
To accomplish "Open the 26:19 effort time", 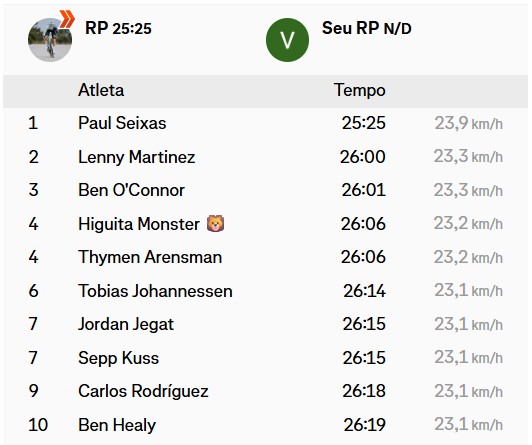I will [x=364, y=425].
